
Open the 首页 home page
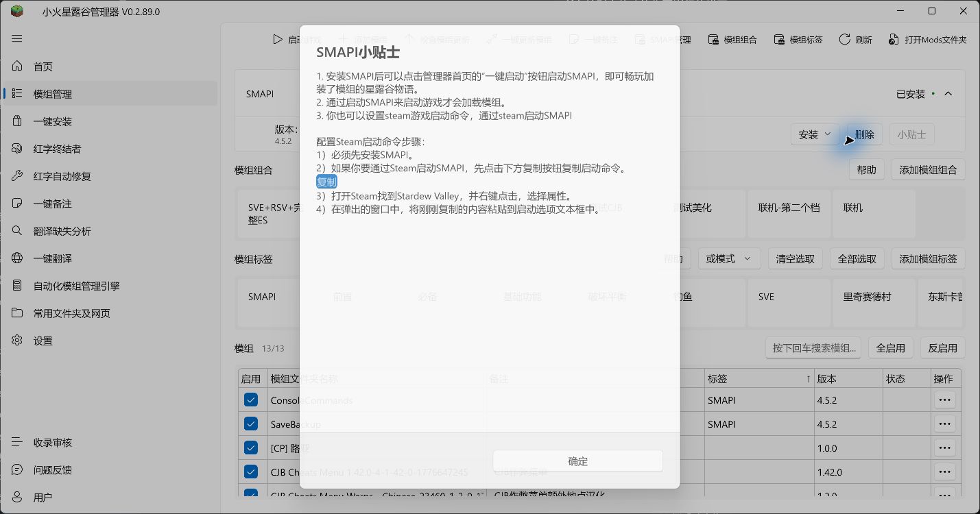110,66
